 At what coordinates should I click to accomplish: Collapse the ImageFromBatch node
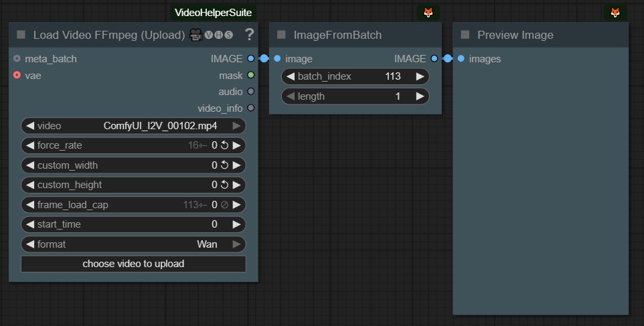tap(281, 35)
